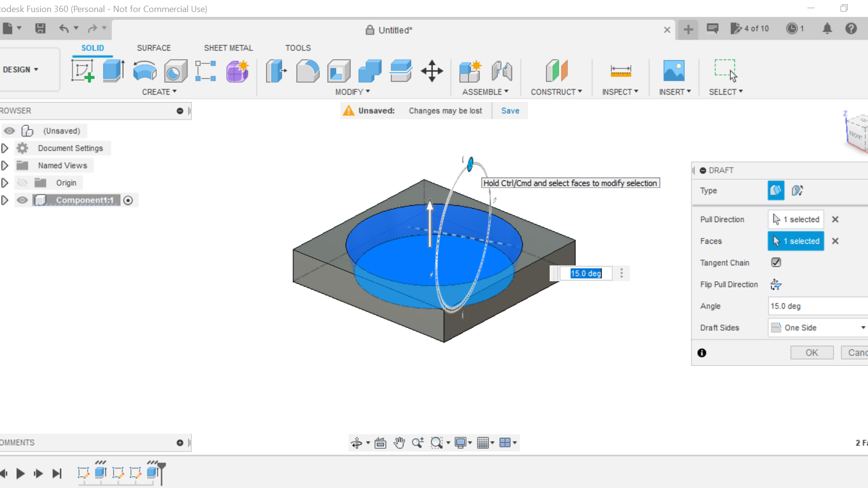
Task: Click the 15.0 deg angle input on canvas
Action: point(586,273)
